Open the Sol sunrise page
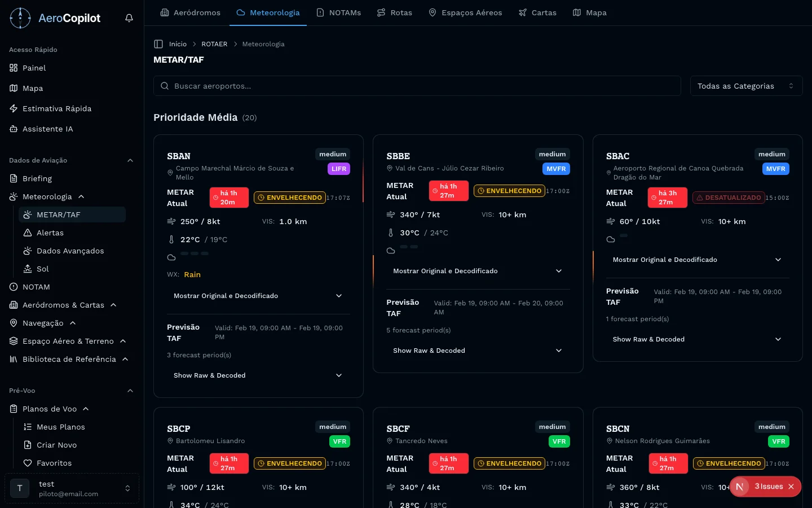The width and height of the screenshot is (812, 508). [x=42, y=269]
